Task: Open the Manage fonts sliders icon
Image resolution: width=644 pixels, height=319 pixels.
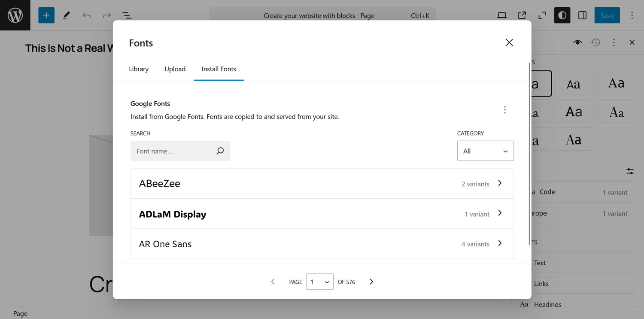Action: coord(630,171)
